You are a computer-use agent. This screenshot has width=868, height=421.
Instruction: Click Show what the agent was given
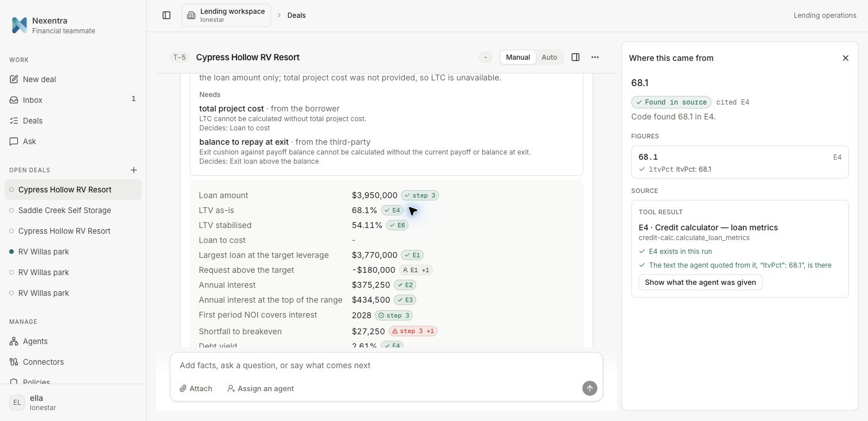[700, 283]
